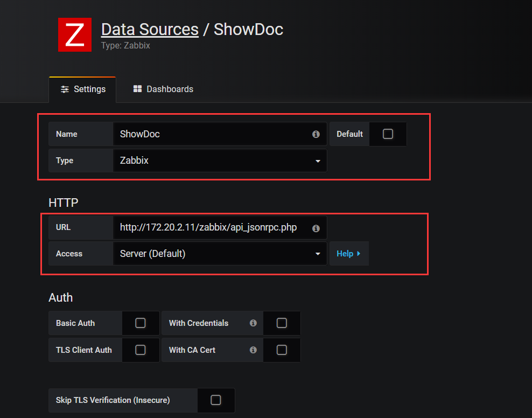Click the Skip TLS Verification (Insecure) label
This screenshot has height=418, width=532.
pyautogui.click(x=113, y=400)
